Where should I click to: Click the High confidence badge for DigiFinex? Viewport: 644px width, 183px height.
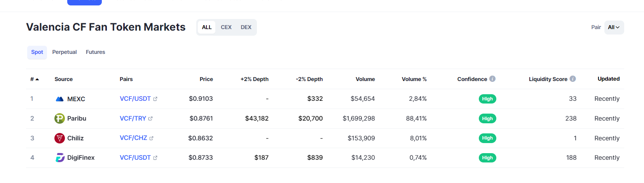coord(487,158)
